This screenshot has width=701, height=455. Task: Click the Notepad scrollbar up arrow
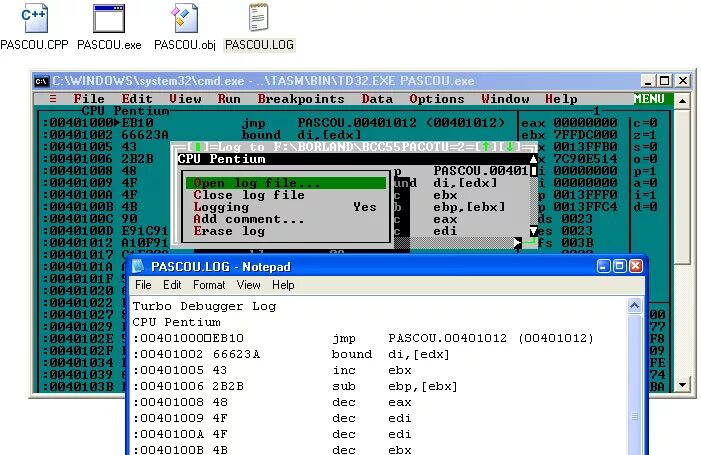[635, 306]
